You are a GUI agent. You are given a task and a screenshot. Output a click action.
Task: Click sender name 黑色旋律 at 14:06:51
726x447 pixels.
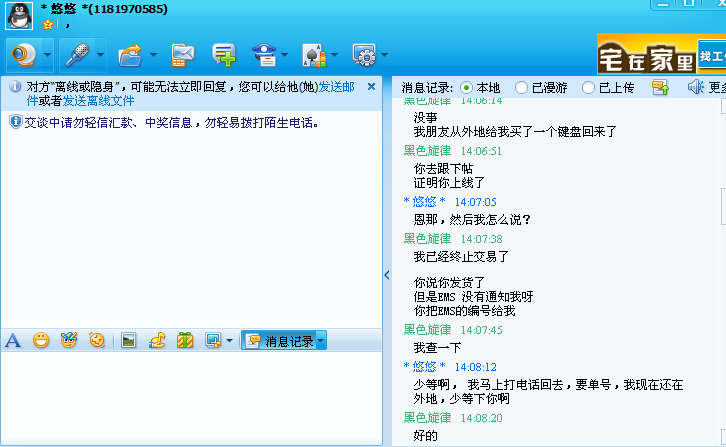(x=427, y=151)
